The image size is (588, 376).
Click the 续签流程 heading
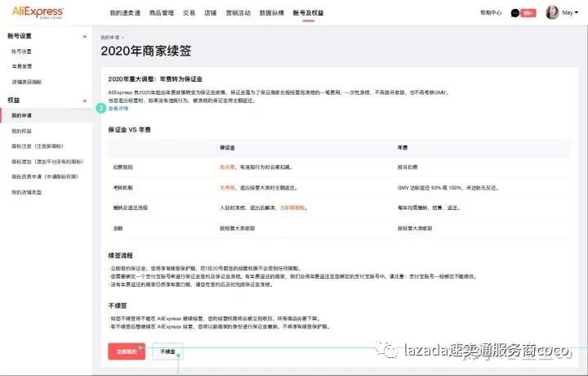coord(120,256)
